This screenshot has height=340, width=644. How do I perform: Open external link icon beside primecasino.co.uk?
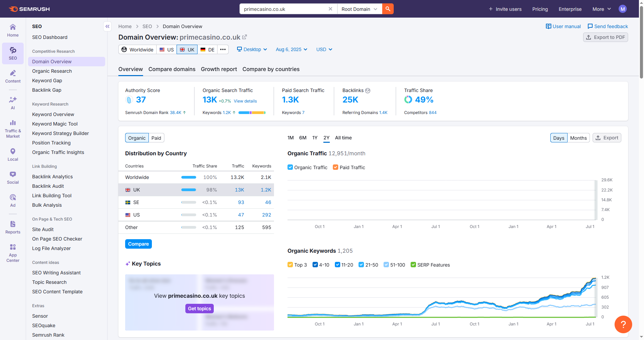(x=245, y=37)
